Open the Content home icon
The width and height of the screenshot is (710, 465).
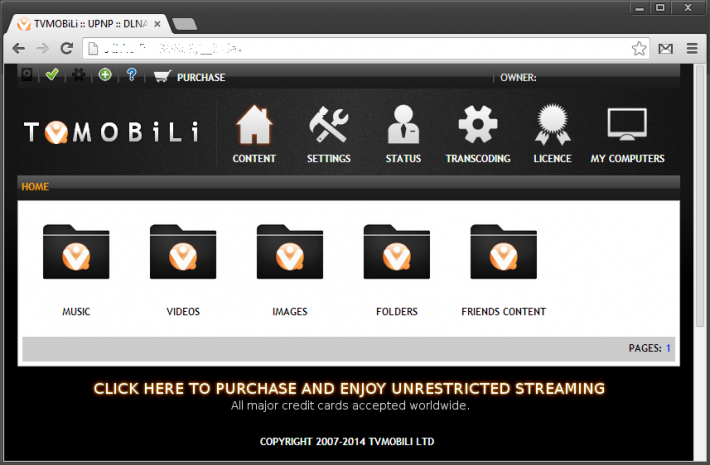pyautogui.click(x=254, y=125)
